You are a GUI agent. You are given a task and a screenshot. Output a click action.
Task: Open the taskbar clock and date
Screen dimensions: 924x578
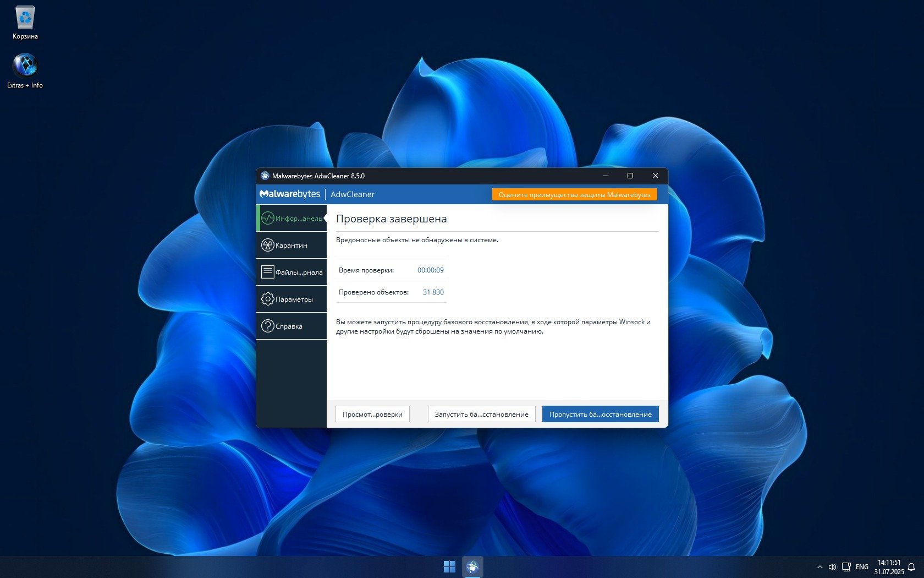coord(889,567)
